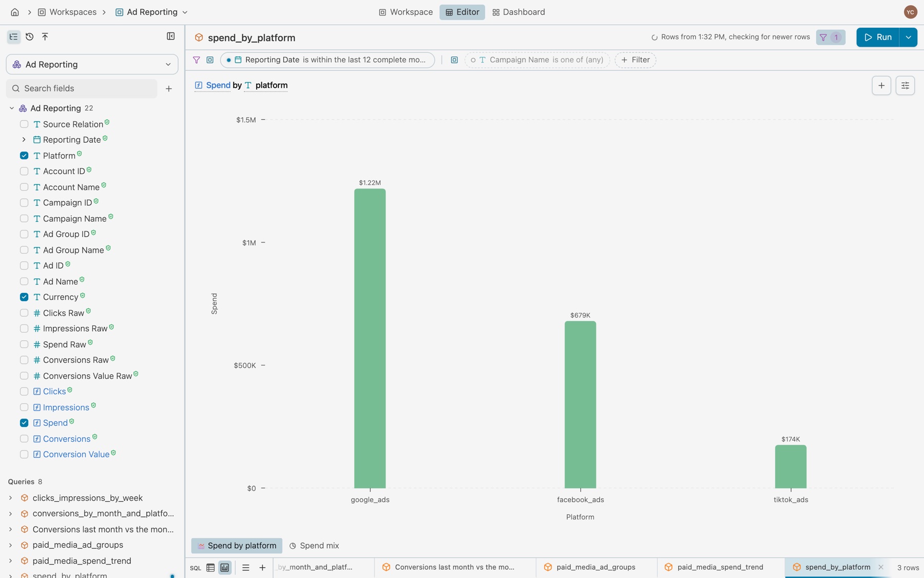Check the Conversions Raw checkbox
This screenshot has width=924, height=578.
24,360
